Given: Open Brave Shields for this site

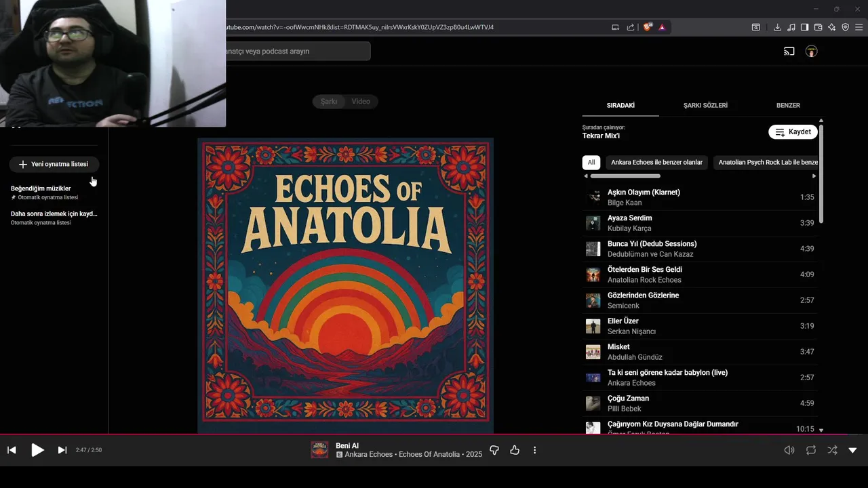Looking at the screenshot, I should (x=648, y=27).
